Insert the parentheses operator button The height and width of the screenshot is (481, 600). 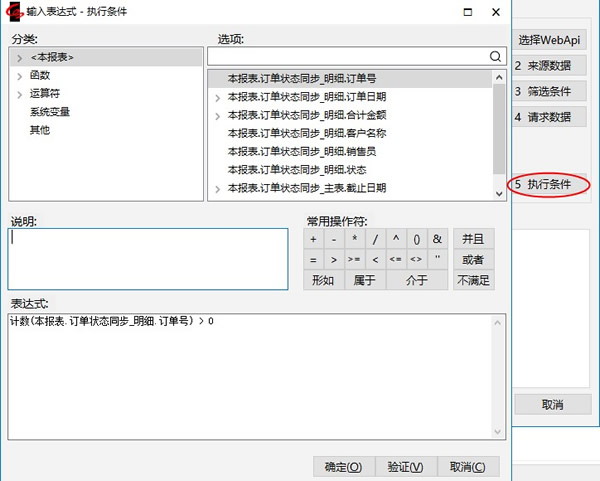click(x=416, y=239)
